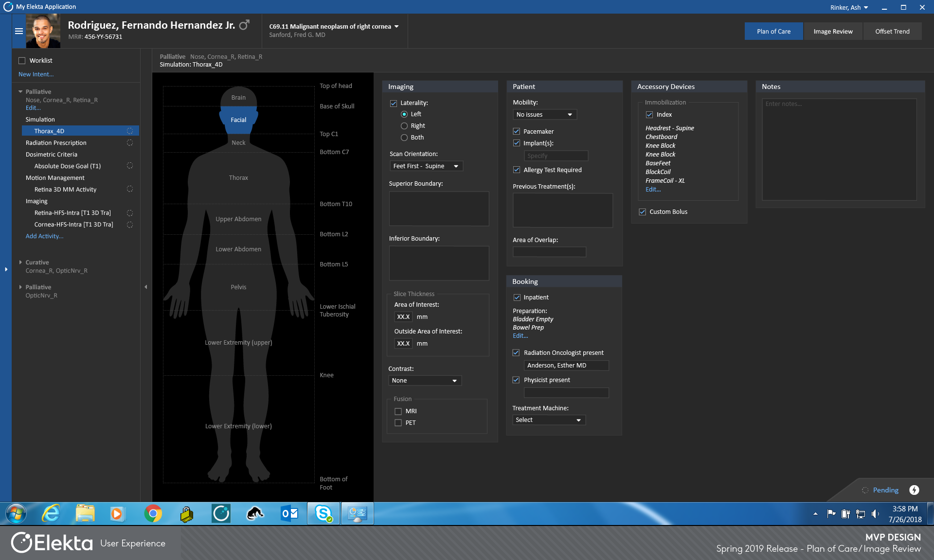Click the lightning bolt icon near Pending status

[x=915, y=490]
